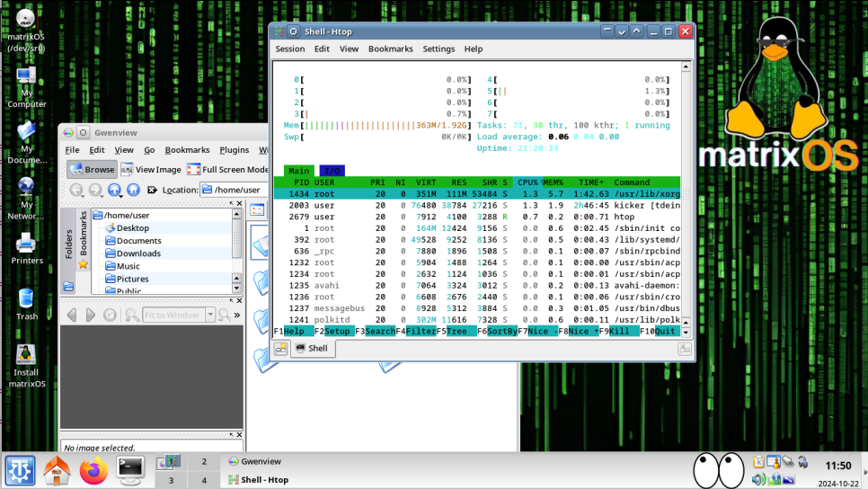Click the new session icon in Konsole
This screenshot has width=868, height=489.
[281, 349]
